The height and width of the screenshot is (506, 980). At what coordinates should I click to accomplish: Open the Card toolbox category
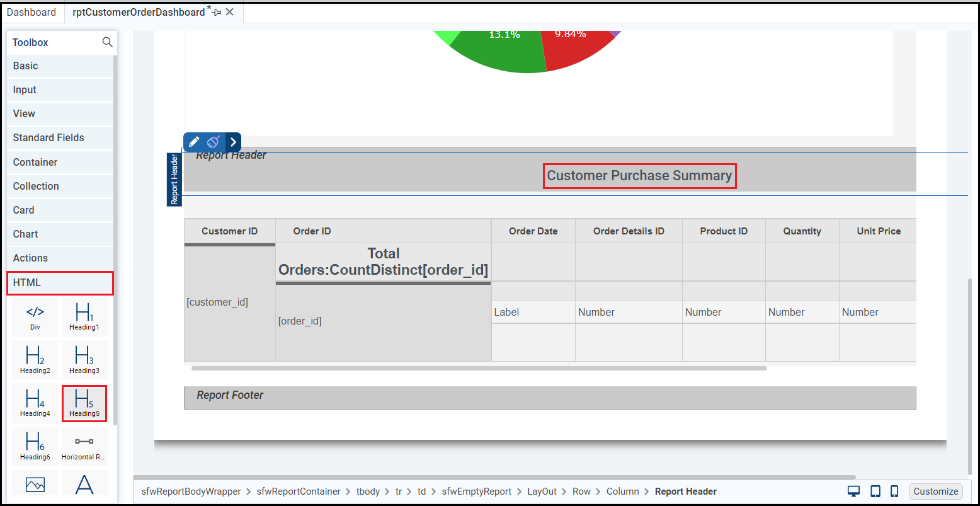[x=60, y=210]
